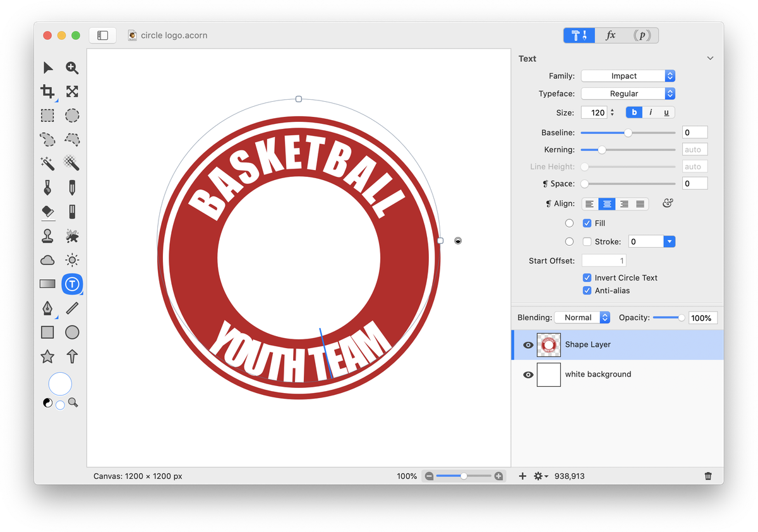Uncheck the Fill checkbox
Viewport: 758px width, 532px height.
[x=587, y=223]
